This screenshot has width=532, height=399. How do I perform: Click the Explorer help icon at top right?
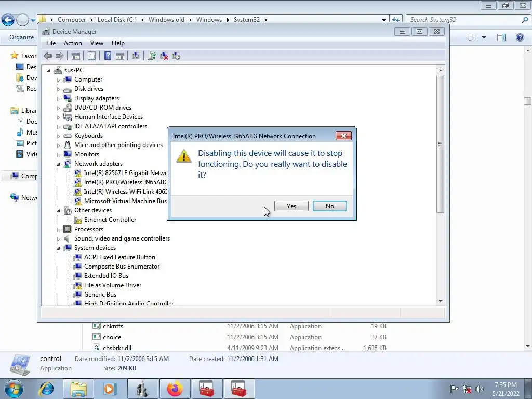(520, 37)
